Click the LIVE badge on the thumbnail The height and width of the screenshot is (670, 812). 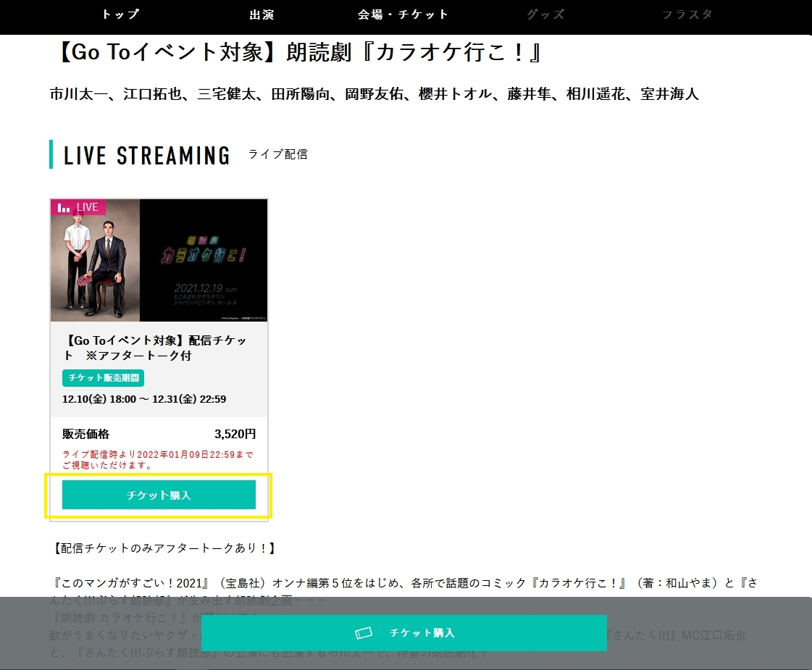tap(78, 207)
